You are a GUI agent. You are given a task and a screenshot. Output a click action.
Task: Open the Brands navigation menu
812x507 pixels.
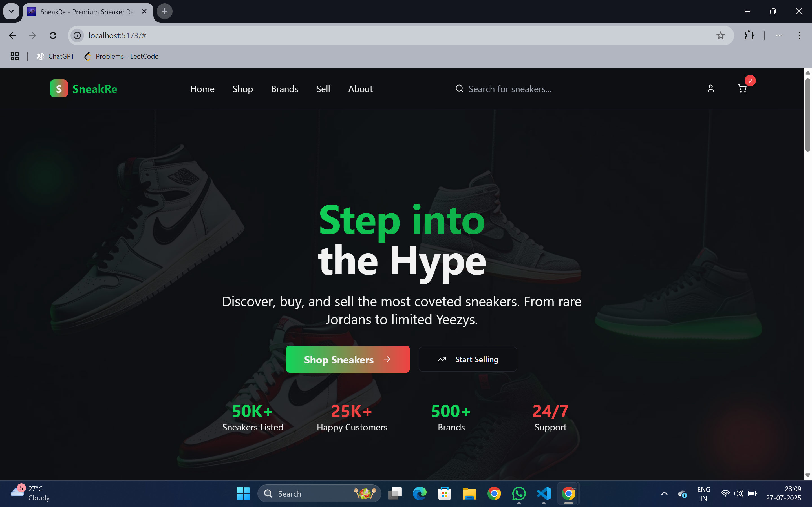(284, 88)
